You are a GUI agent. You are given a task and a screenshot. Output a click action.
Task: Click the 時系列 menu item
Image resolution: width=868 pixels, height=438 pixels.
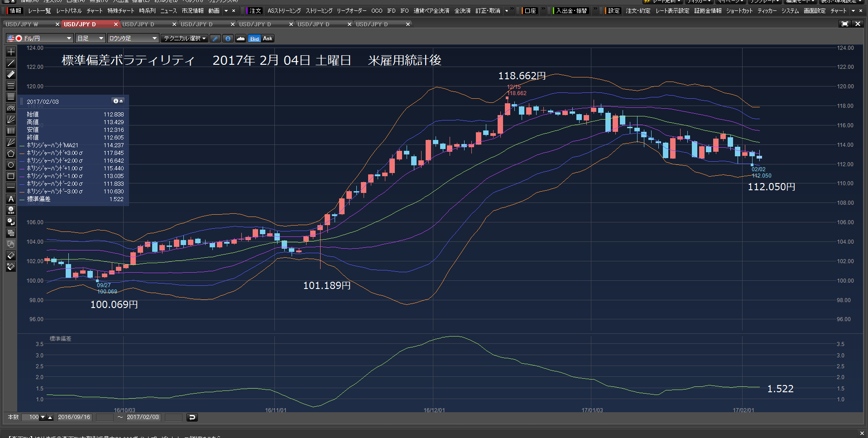pos(147,11)
